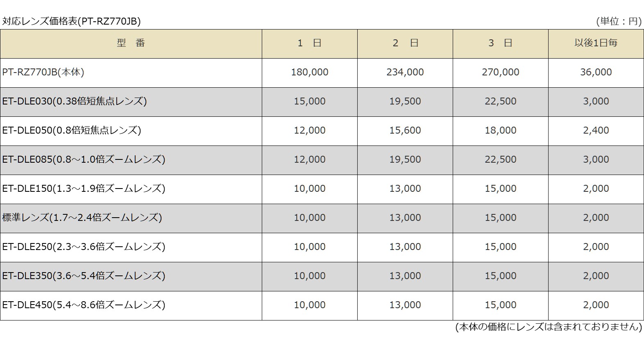Screen dimensions: 644x350
Task: Select the 234,000 two-day price cell
Action: tap(405, 73)
